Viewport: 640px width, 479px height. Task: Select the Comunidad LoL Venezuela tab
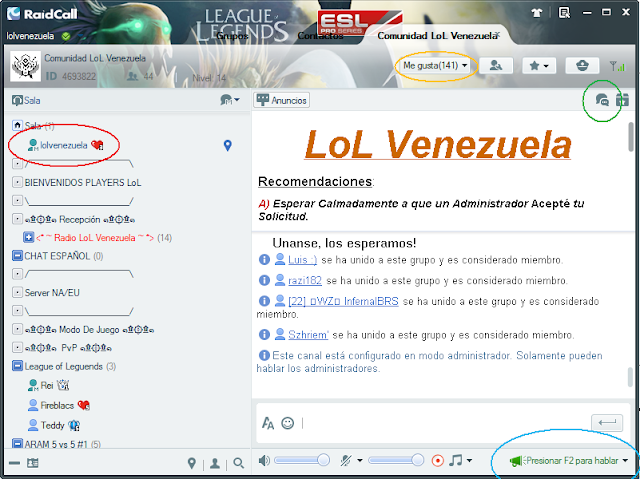pyautogui.click(x=435, y=36)
